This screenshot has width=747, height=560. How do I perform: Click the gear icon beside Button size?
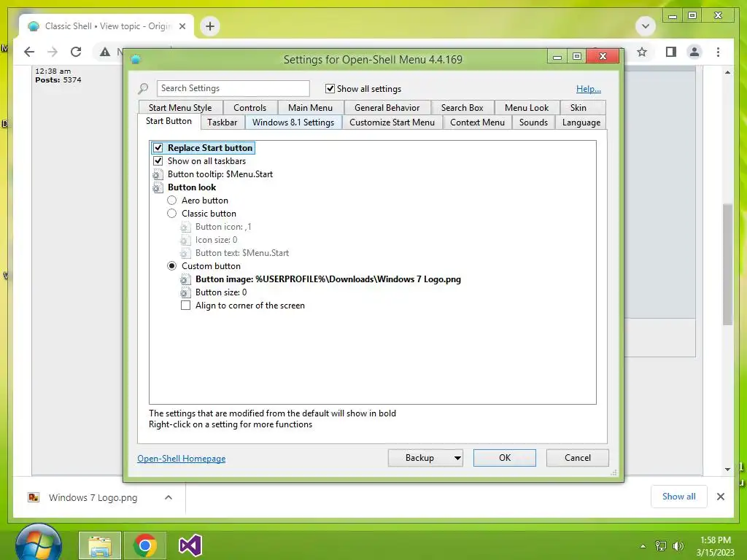185,292
